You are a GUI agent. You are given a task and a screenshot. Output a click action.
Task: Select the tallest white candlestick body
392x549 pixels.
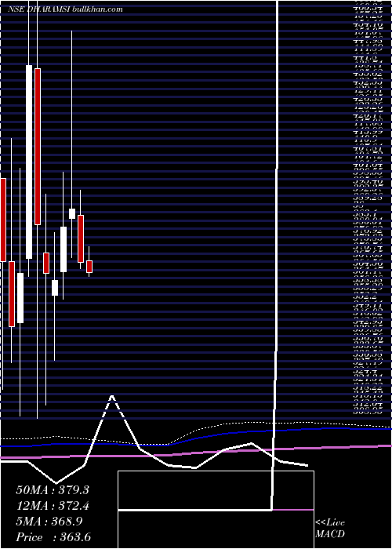click(29, 162)
